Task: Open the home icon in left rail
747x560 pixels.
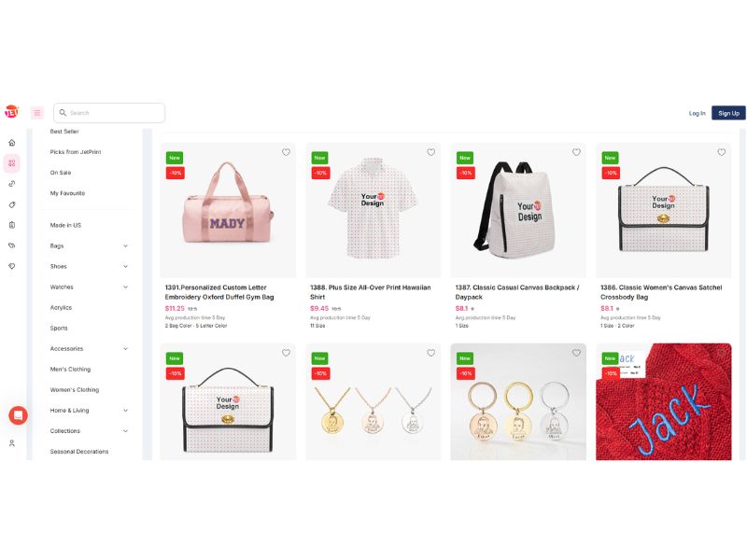Action: tap(12, 143)
